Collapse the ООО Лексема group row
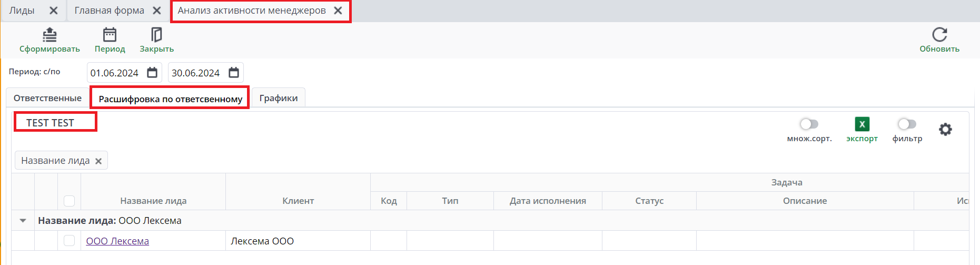The width and height of the screenshot is (980, 265). 23,221
